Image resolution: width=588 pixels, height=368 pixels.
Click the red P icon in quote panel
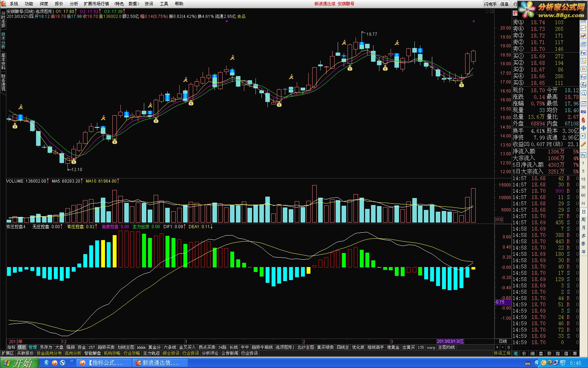coord(515,13)
